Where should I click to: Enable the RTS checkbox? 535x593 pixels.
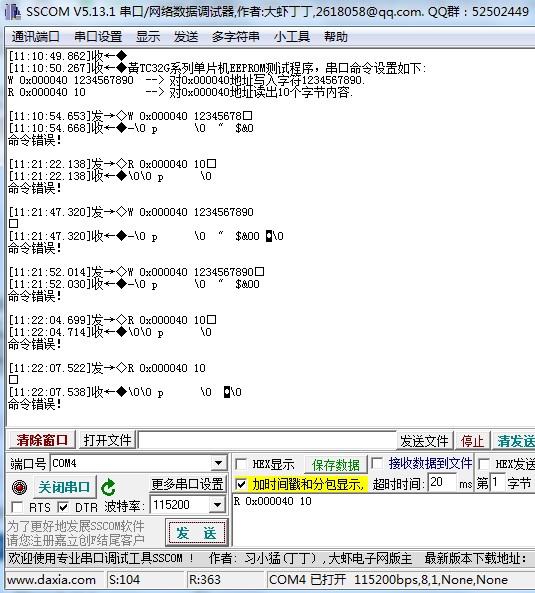tap(17, 507)
